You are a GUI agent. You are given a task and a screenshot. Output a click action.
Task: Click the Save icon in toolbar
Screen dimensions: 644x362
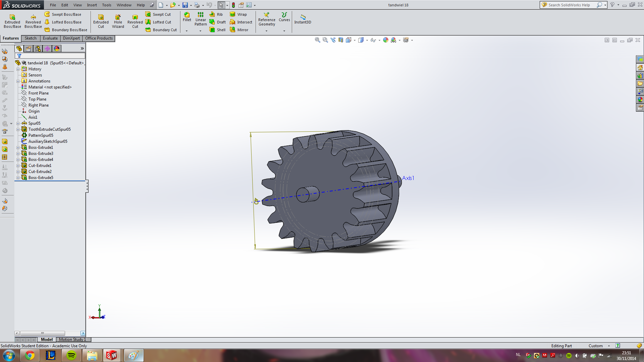pyautogui.click(x=185, y=5)
